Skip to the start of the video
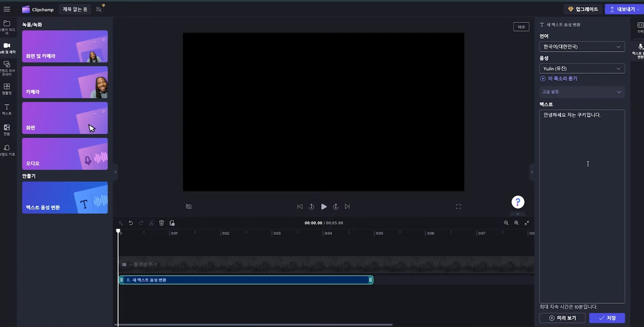 coord(300,207)
